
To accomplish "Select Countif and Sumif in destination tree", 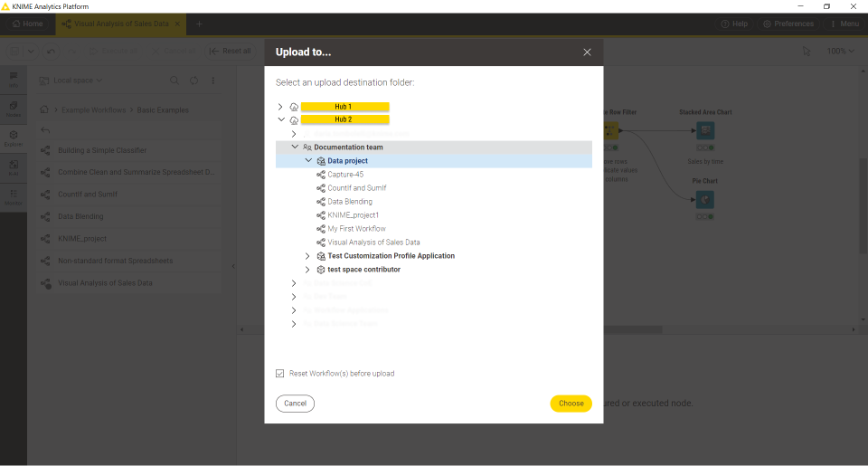I will pyautogui.click(x=356, y=188).
